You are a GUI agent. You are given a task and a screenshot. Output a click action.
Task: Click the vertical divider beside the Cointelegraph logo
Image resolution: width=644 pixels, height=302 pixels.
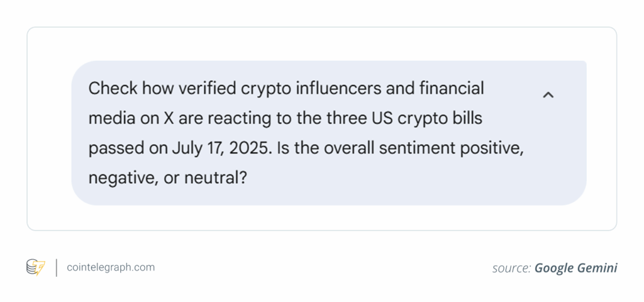[56, 267]
